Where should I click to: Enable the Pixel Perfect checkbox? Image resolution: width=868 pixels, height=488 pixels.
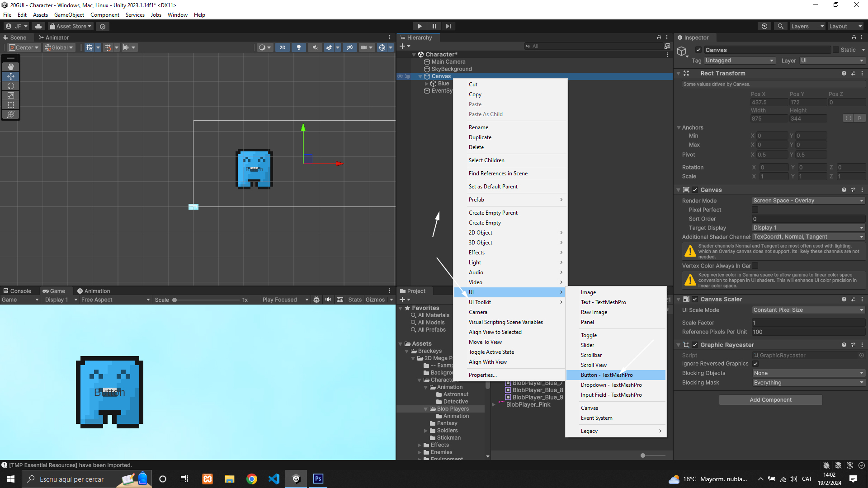(x=755, y=210)
